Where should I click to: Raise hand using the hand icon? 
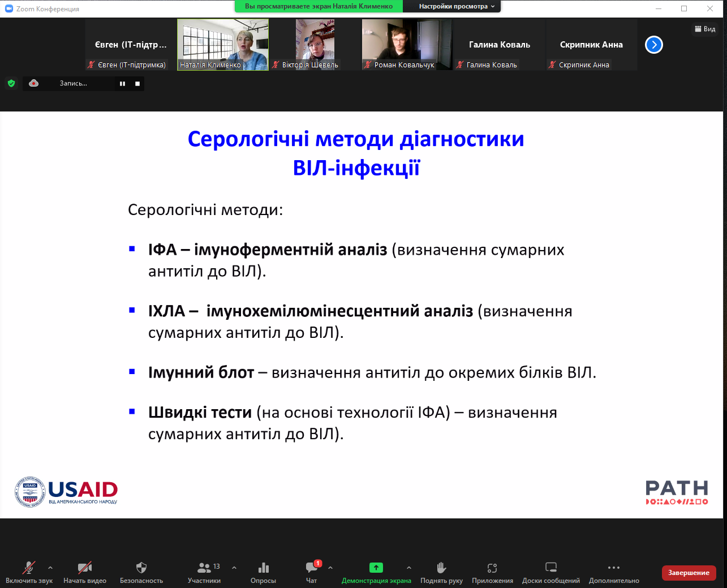click(441, 568)
